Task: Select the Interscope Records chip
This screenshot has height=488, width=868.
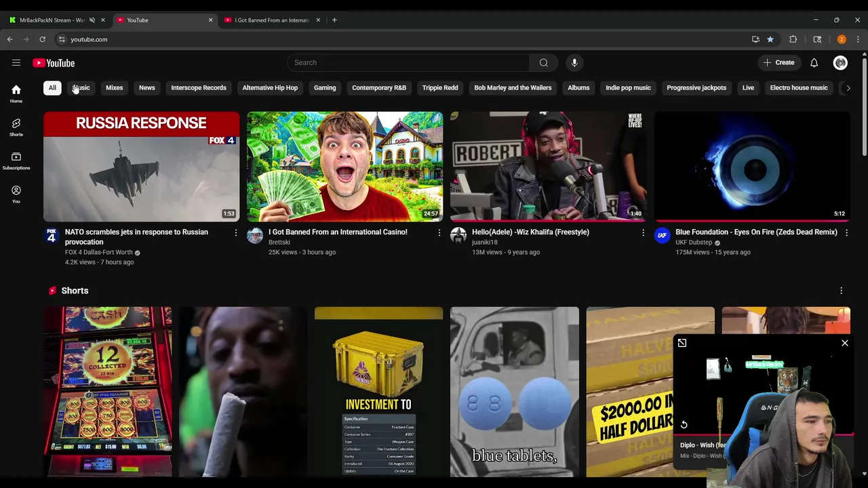Action: [x=199, y=87]
